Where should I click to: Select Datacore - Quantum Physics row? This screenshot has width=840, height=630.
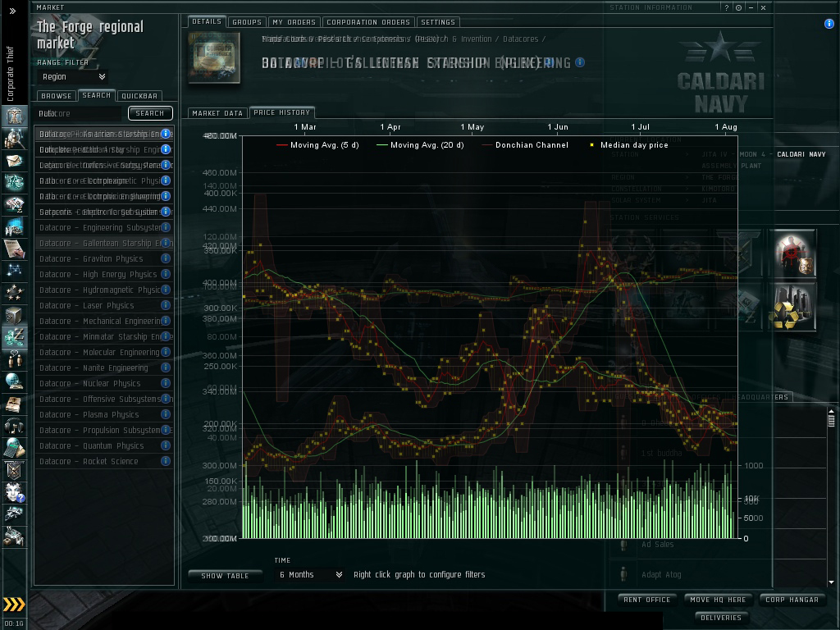(104, 445)
